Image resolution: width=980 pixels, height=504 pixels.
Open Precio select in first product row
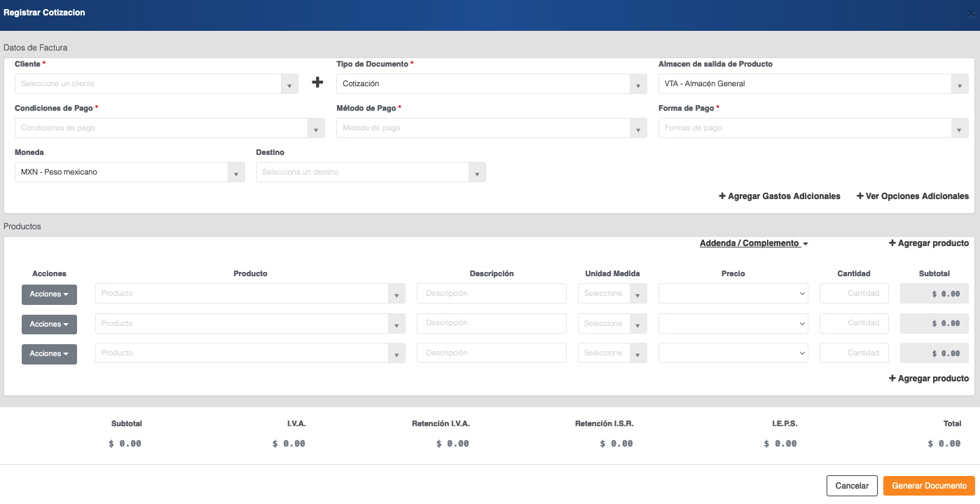pyautogui.click(x=733, y=294)
